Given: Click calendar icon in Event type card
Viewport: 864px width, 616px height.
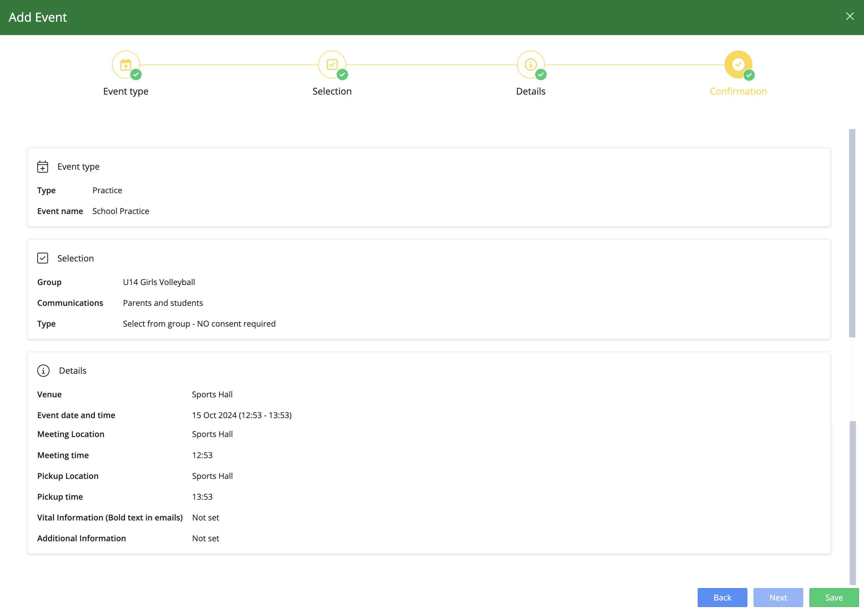Looking at the screenshot, I should (x=42, y=167).
